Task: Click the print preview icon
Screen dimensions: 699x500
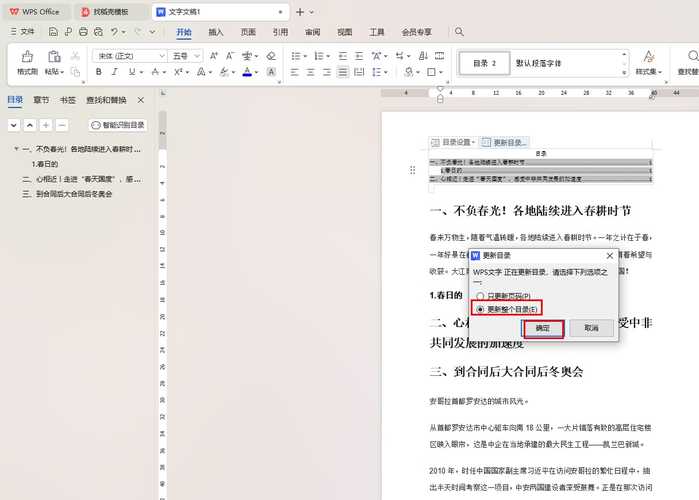Action: coord(98,32)
